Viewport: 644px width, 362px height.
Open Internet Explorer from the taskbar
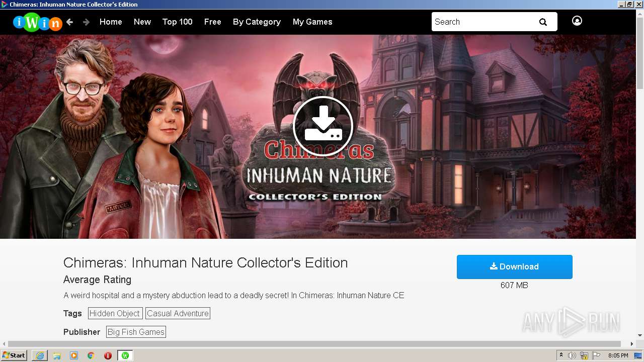[x=40, y=355]
